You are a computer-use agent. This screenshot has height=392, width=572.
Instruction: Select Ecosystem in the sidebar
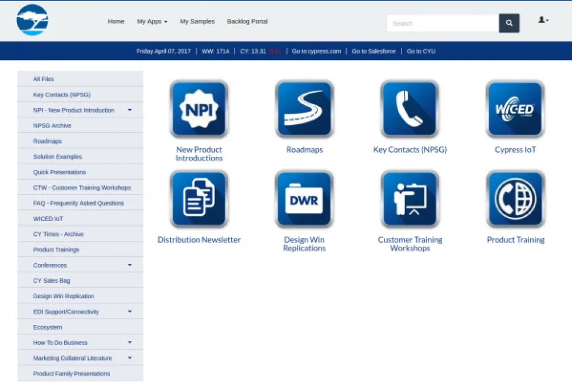coord(80,327)
